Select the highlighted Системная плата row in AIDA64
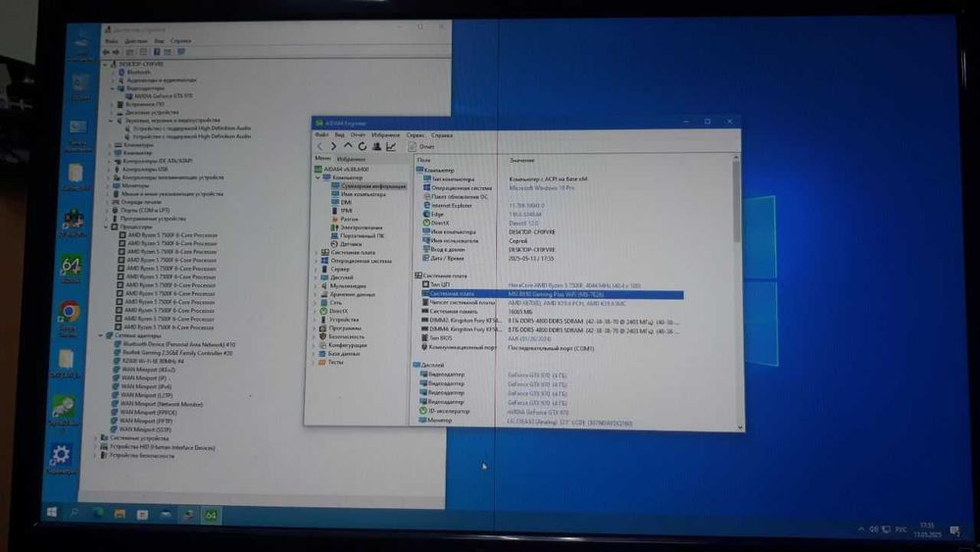This screenshot has width=980, height=552. 553,294
